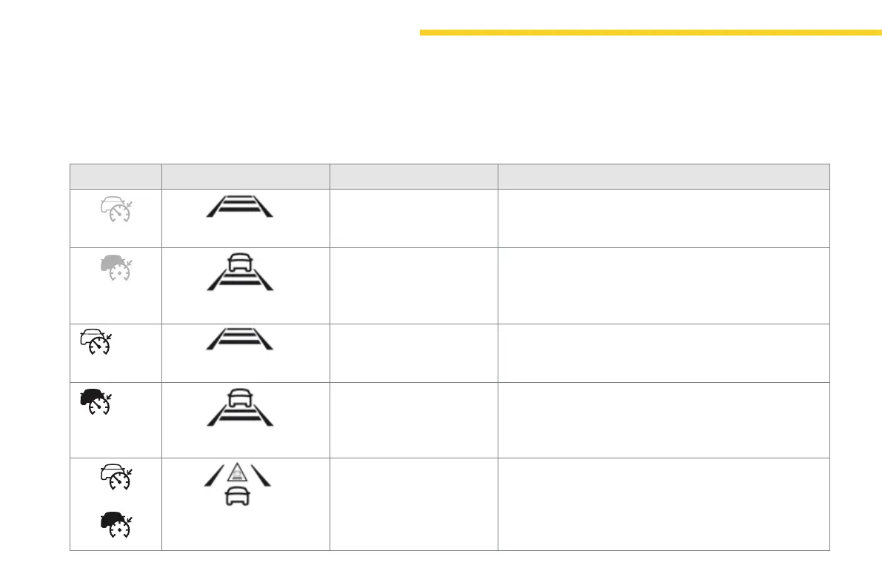Click the empty-lane symbol in the first row
This screenshot has height=588, width=882.
pos(239,204)
